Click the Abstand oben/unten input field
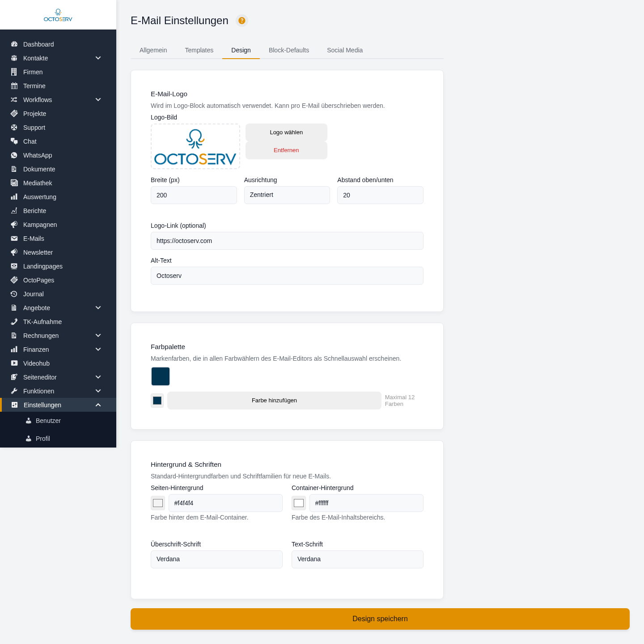Viewport: 644px width, 644px height. 380,195
